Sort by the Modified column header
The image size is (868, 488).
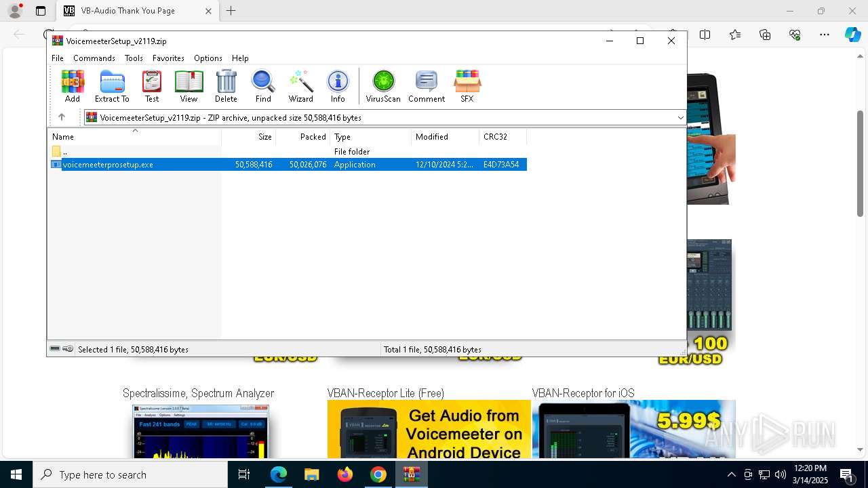(446, 137)
